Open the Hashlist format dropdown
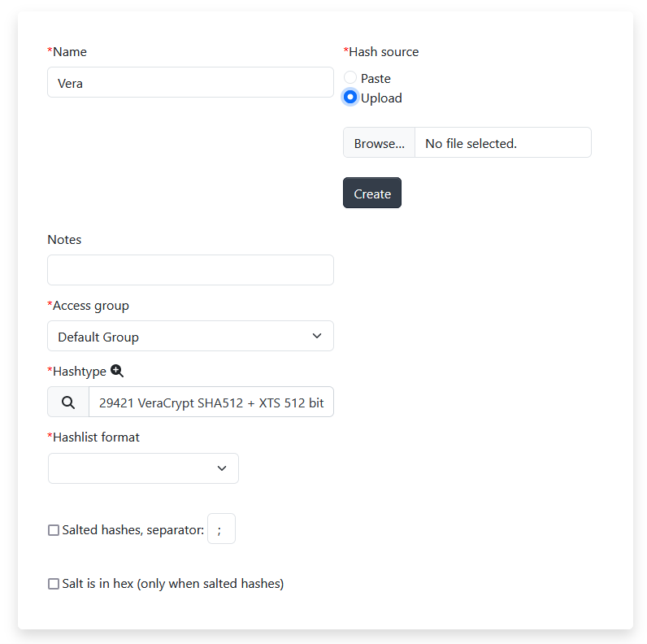Viewport: 647px width, 644px height. click(143, 468)
